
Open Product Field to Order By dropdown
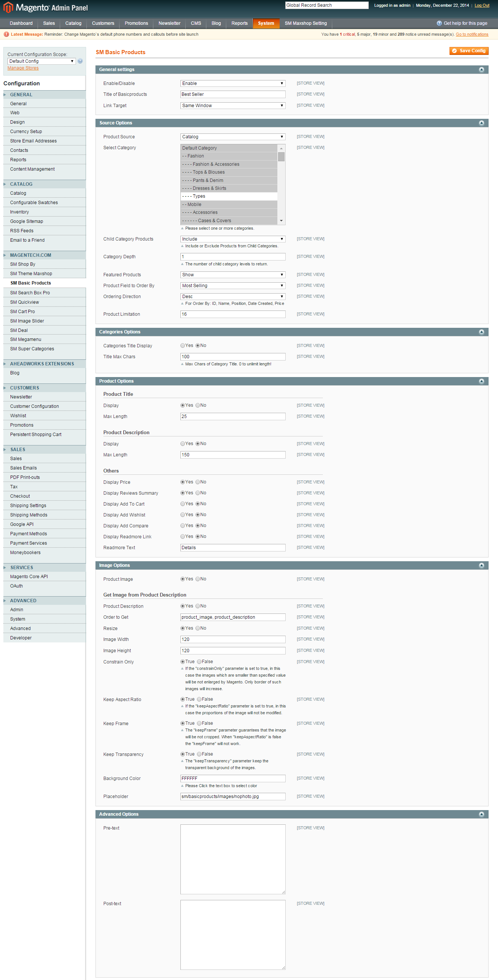pyautogui.click(x=233, y=285)
